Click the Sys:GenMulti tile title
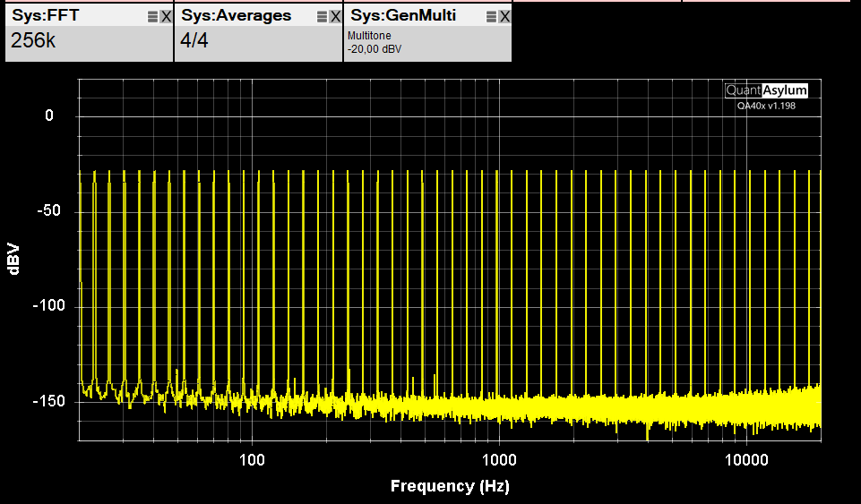The image size is (861, 504). (x=403, y=15)
